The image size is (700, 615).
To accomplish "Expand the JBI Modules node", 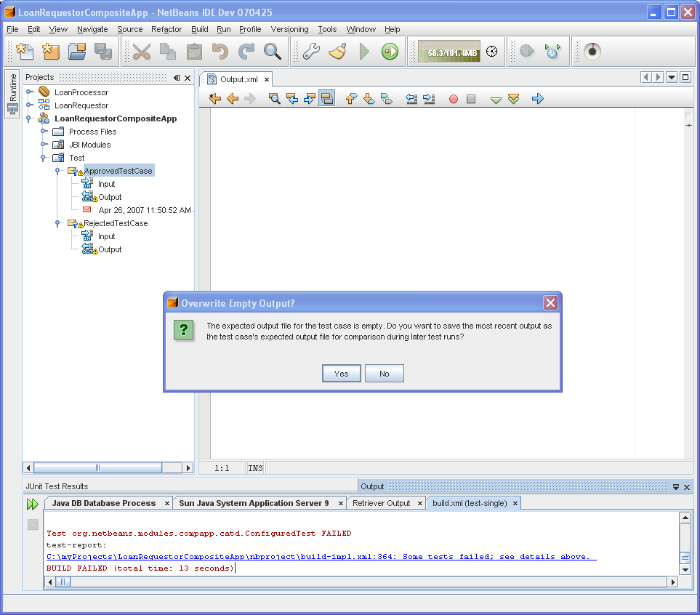I will click(x=44, y=144).
